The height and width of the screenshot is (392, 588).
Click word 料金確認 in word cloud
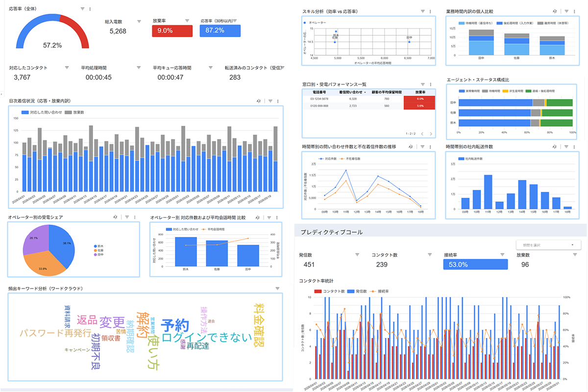click(259, 325)
